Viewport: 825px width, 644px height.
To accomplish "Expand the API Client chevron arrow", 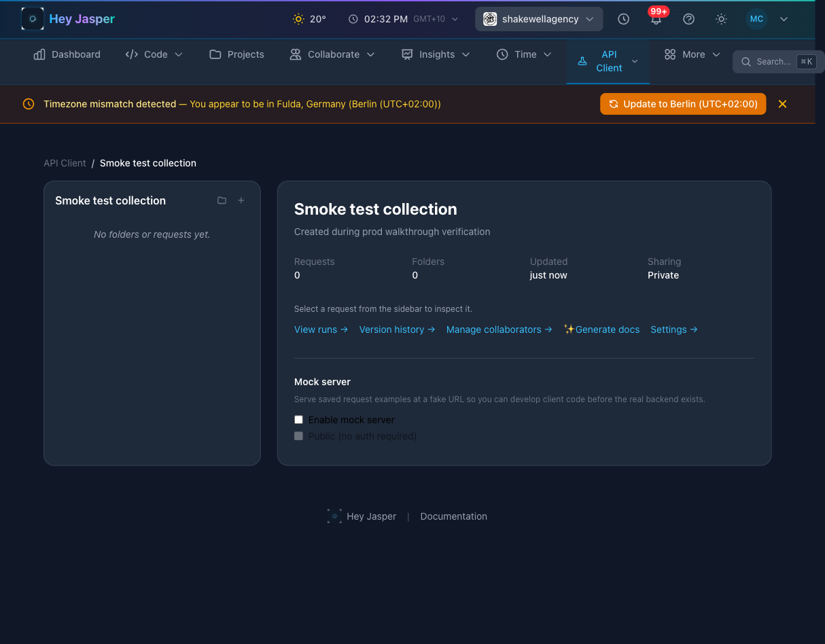I will tap(635, 61).
